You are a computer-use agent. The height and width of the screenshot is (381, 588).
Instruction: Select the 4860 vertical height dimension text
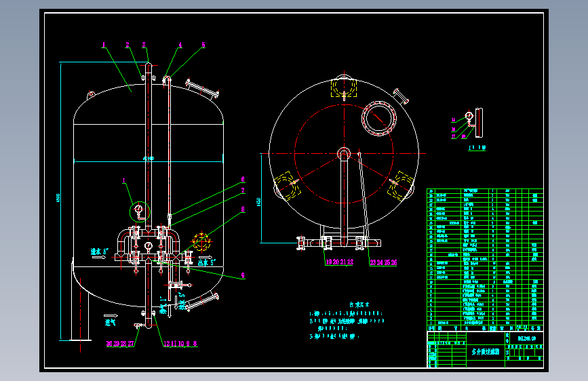click(58, 198)
